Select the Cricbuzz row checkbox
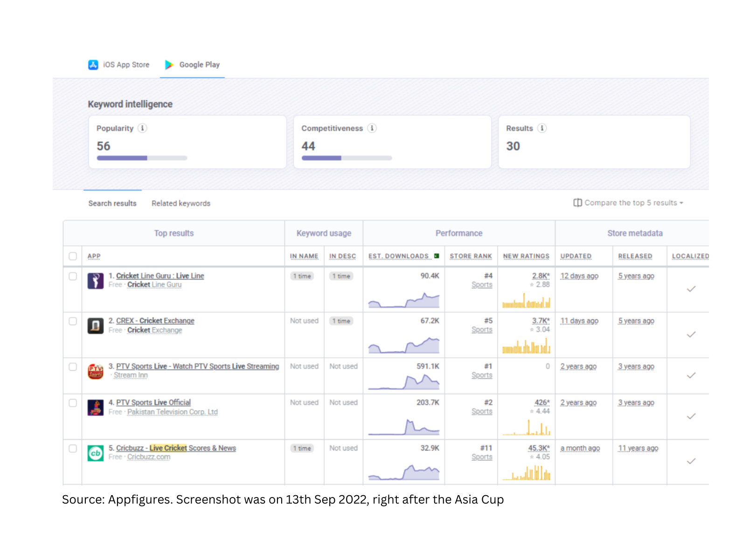756x553 pixels. [x=73, y=449]
